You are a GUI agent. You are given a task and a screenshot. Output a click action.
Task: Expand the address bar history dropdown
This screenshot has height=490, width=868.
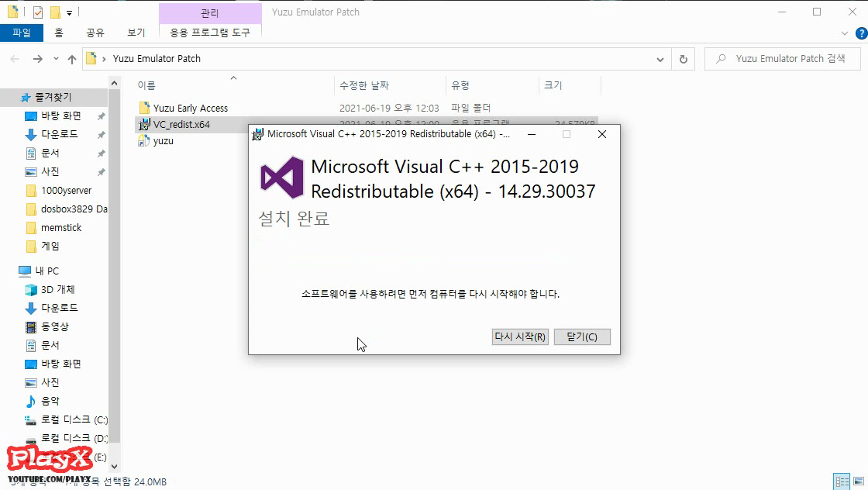point(660,59)
